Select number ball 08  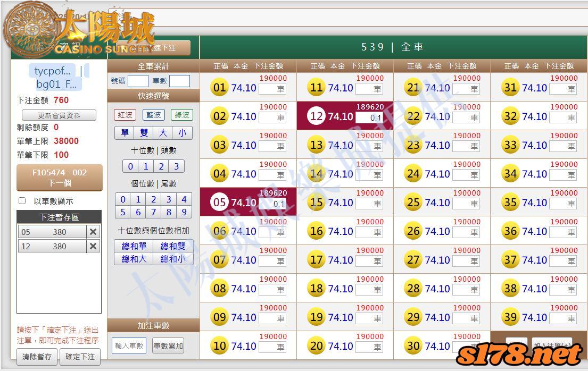219,289
